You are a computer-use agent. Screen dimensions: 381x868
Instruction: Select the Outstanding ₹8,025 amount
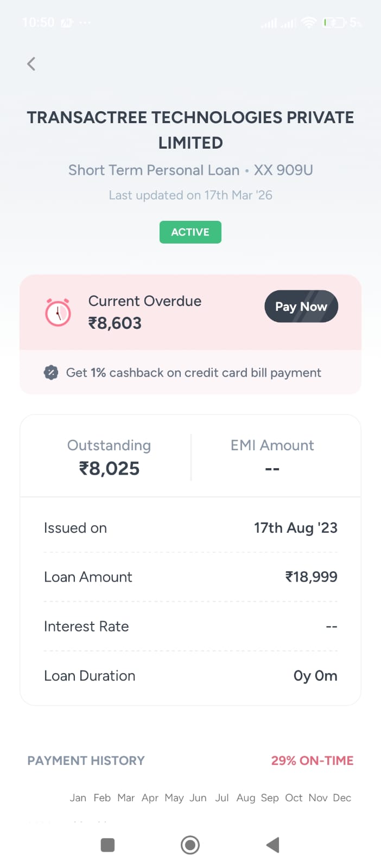point(109,468)
